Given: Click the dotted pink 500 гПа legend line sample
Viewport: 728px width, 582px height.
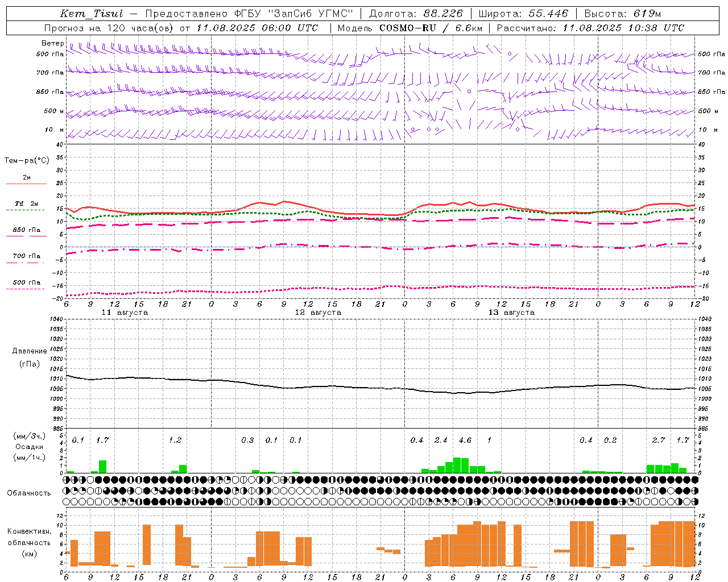Looking at the screenshot, I should [25, 289].
